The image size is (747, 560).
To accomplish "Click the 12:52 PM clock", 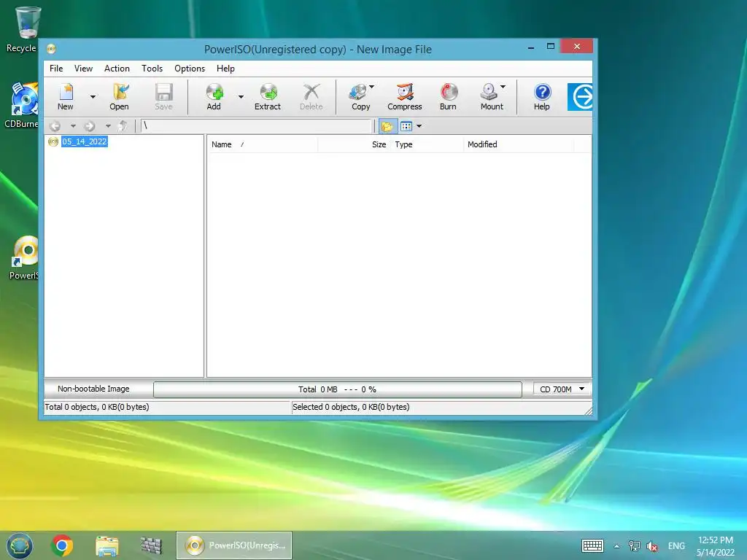I will (716, 540).
